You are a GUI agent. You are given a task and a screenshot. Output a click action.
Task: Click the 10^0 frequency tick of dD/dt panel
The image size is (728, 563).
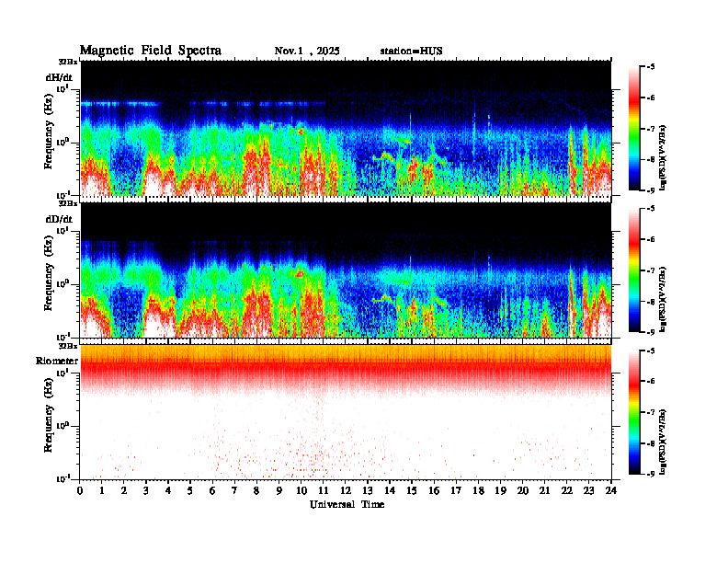point(63,283)
